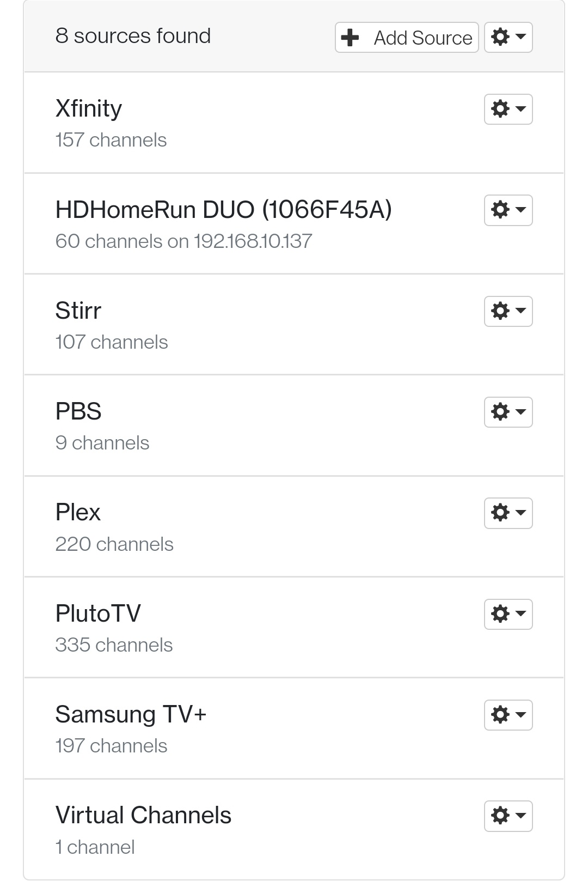Open settings gear for HDHomeRun DUO
The height and width of the screenshot is (893, 588).
pyautogui.click(x=508, y=210)
